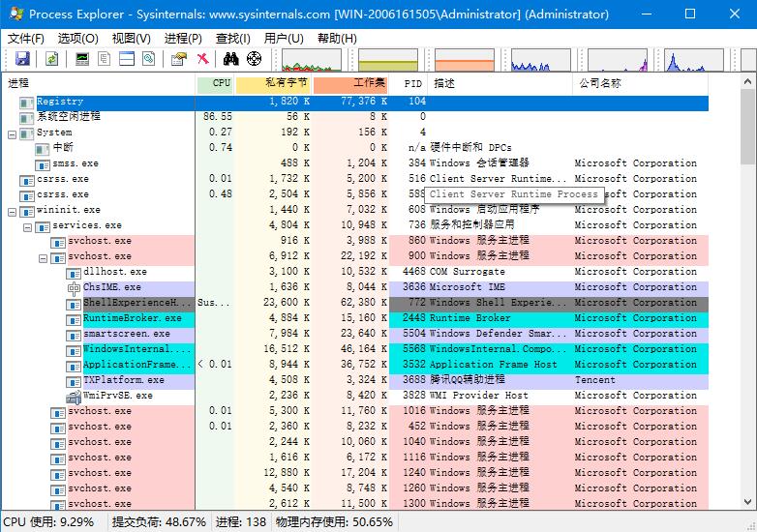Open the orange physical memory mini graph
The width and height of the screenshot is (757, 532).
465,60
